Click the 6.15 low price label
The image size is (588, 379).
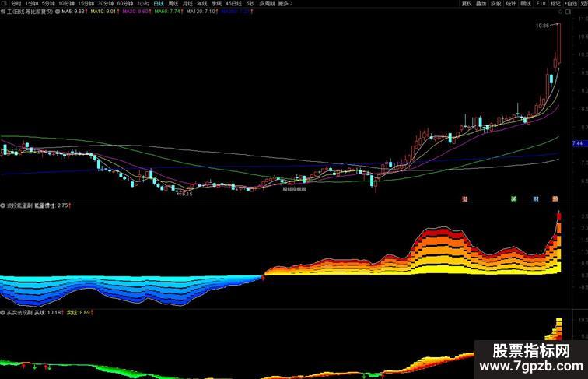click(187, 194)
